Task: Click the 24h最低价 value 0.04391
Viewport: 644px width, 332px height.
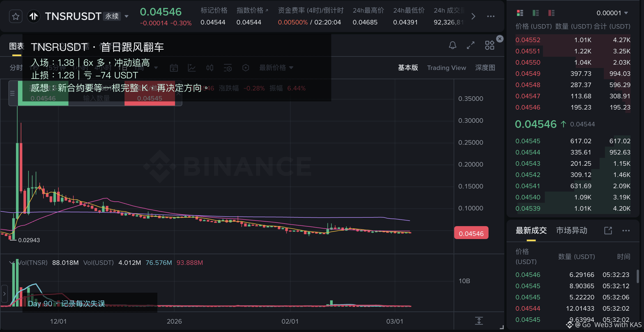Action: coord(405,22)
